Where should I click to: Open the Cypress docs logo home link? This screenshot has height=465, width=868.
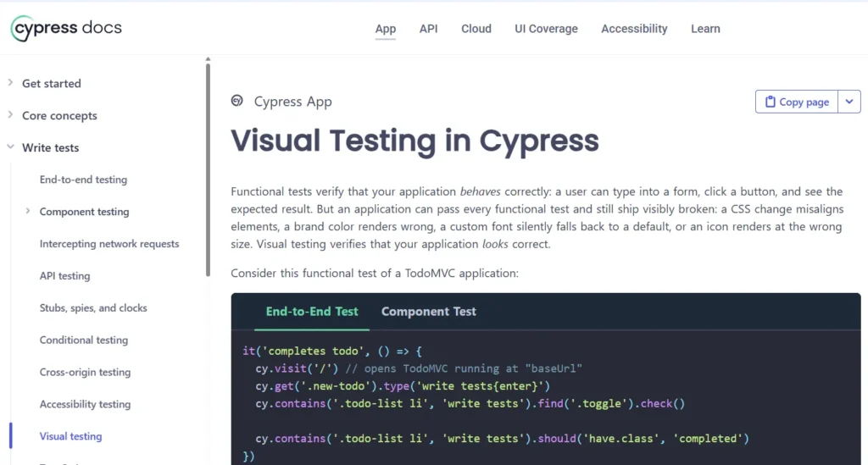(x=66, y=28)
